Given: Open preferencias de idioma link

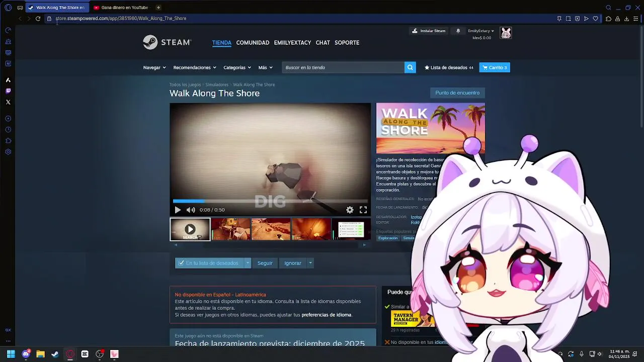Looking at the screenshot, I should tap(326, 315).
